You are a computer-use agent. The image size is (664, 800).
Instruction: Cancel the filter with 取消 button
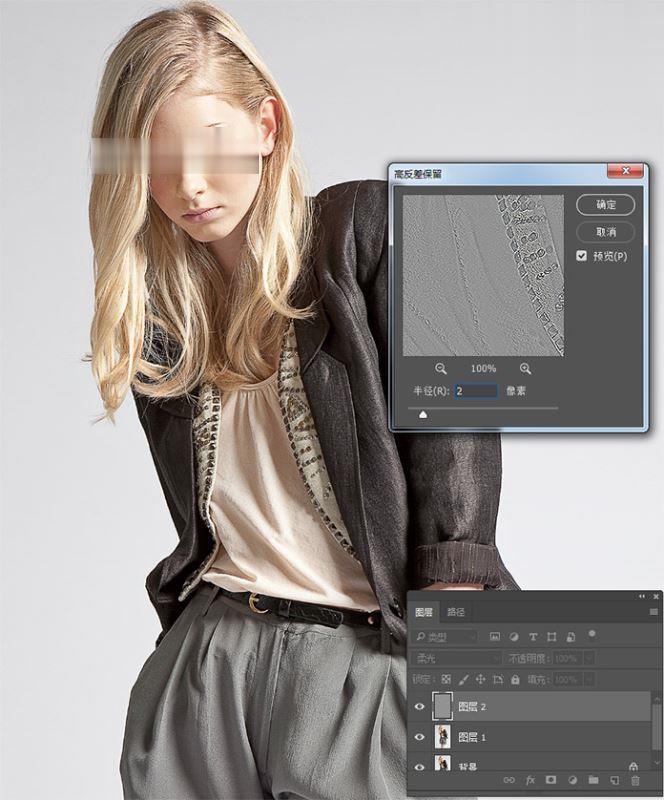pos(606,232)
